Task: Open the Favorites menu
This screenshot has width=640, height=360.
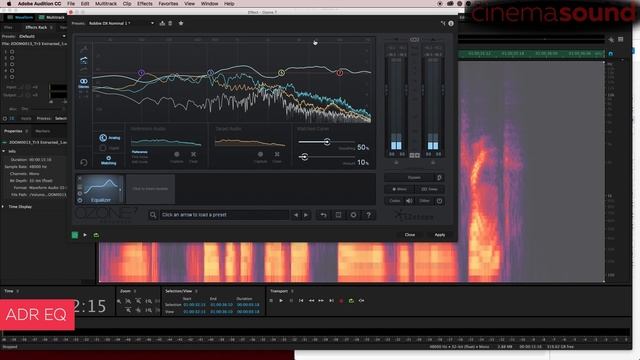Action: 168,4
